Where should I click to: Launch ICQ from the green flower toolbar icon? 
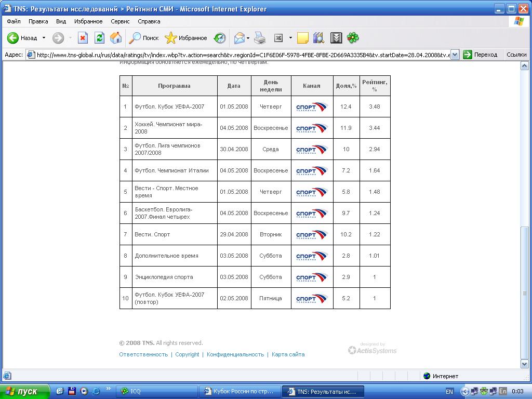353,38
